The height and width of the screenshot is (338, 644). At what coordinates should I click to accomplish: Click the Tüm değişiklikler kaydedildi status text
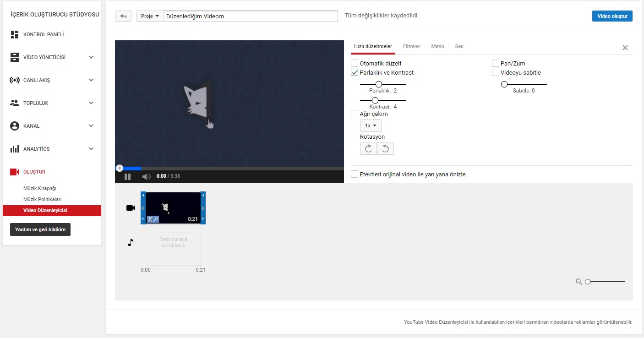tap(382, 15)
